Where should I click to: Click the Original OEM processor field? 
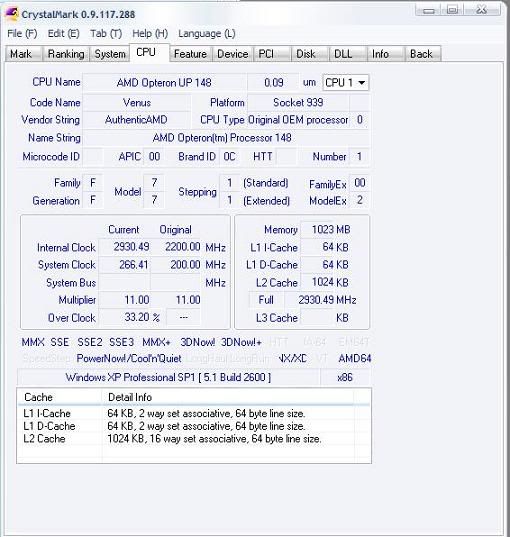tap(298, 120)
